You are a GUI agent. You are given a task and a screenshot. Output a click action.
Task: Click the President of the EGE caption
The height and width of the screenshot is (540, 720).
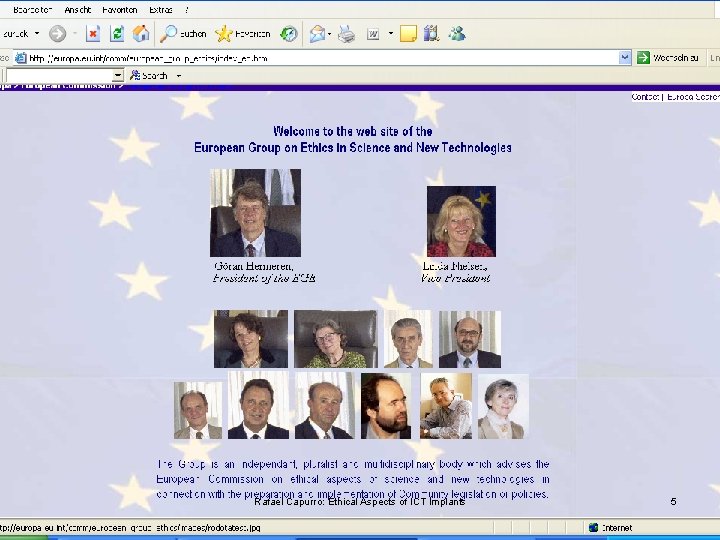tap(264, 278)
